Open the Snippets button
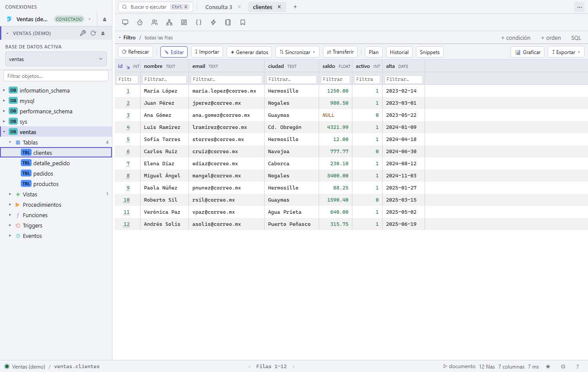 click(430, 52)
